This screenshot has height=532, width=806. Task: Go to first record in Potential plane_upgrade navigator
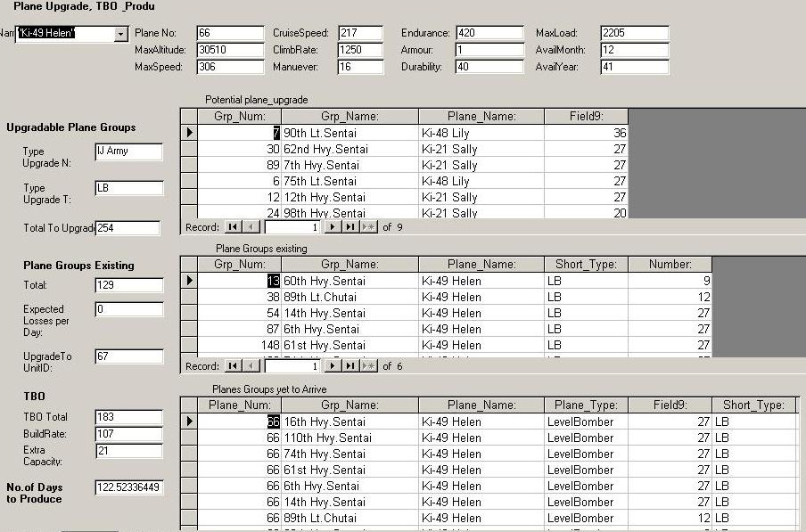tap(233, 227)
